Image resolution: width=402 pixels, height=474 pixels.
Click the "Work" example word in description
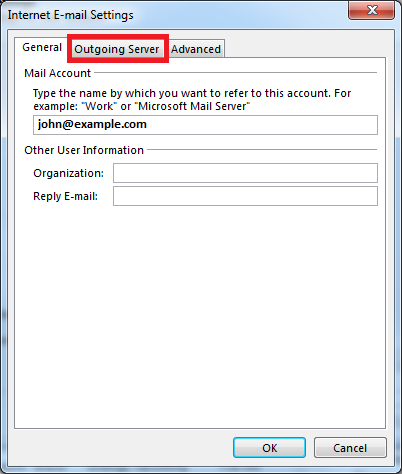coord(99,106)
